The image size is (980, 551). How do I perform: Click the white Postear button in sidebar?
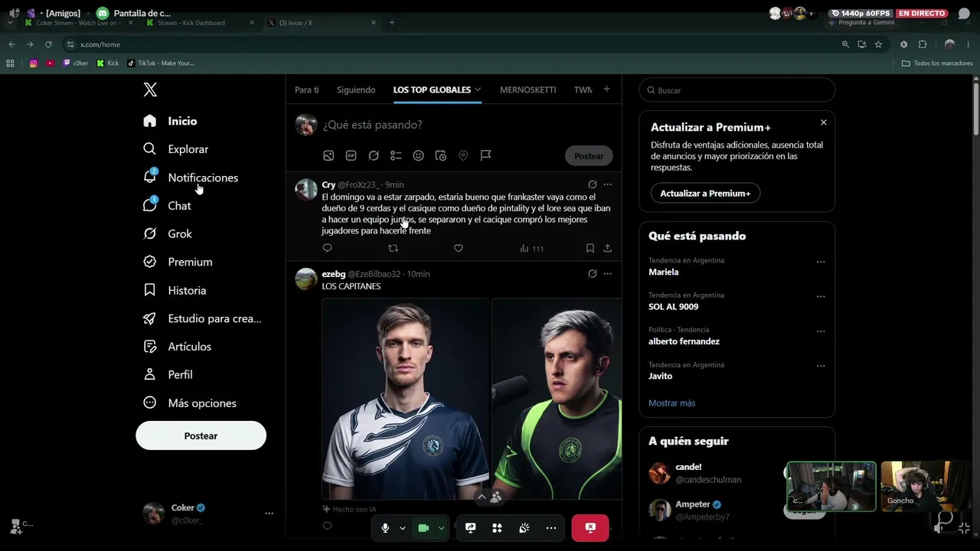coord(201,435)
